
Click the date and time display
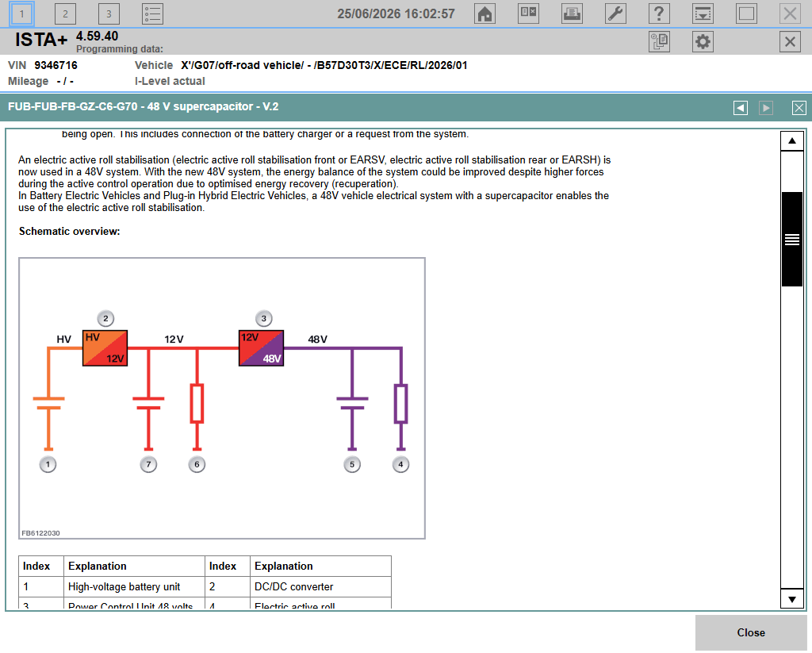(x=396, y=14)
